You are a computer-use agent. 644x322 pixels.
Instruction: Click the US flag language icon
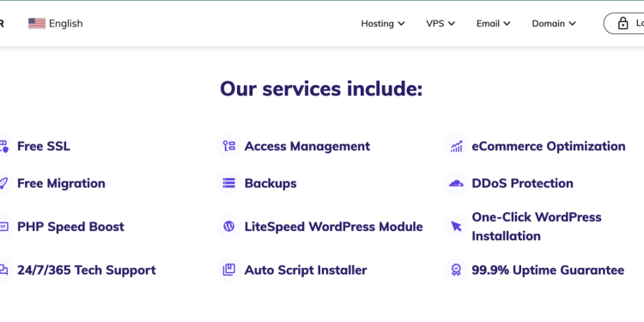(x=37, y=23)
